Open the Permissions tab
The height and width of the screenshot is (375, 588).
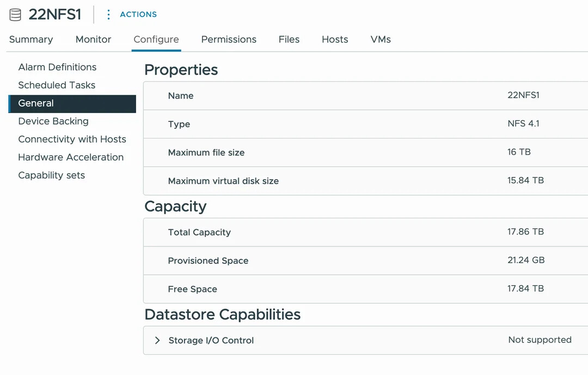click(x=229, y=40)
